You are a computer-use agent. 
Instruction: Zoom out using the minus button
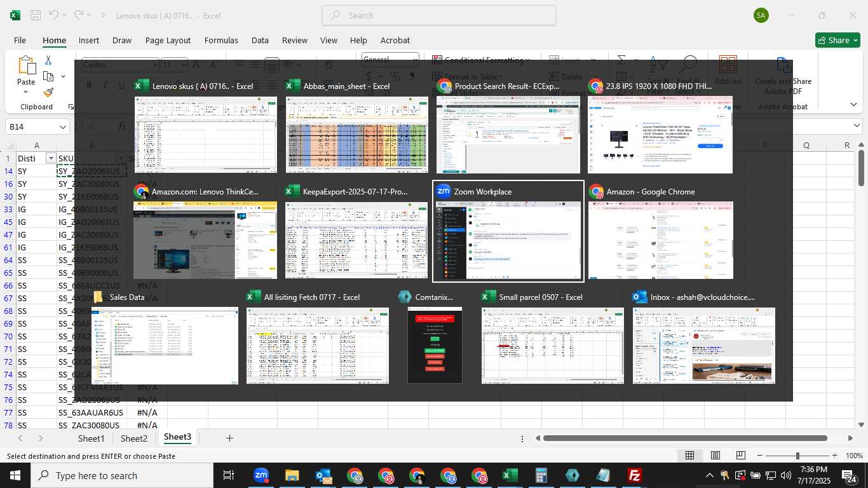759,456
